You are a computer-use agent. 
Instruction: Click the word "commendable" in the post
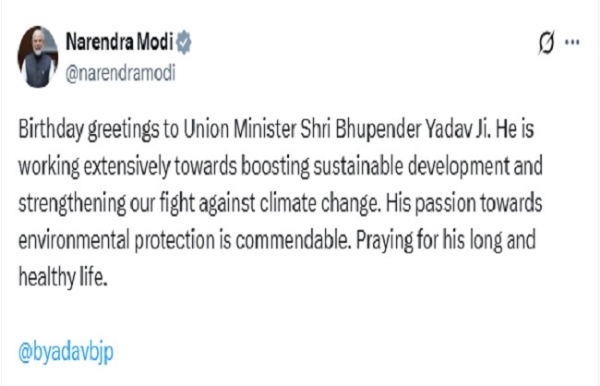293,240
